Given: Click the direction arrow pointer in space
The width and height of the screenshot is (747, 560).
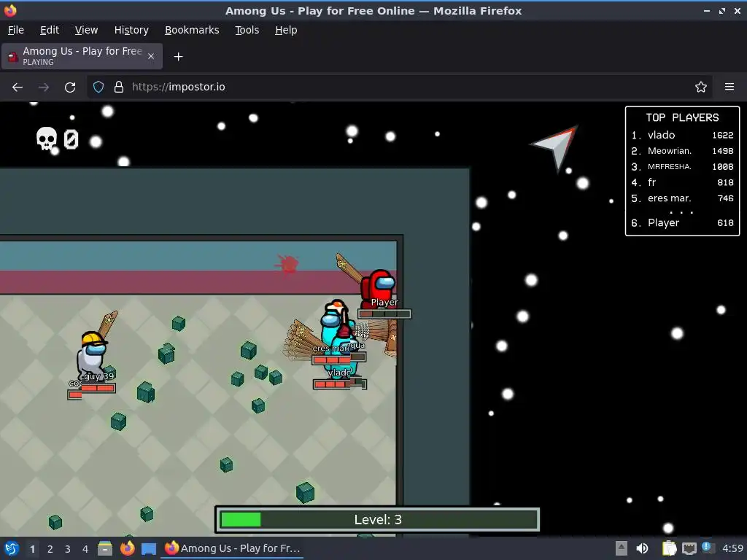Looking at the screenshot, I should (x=557, y=147).
